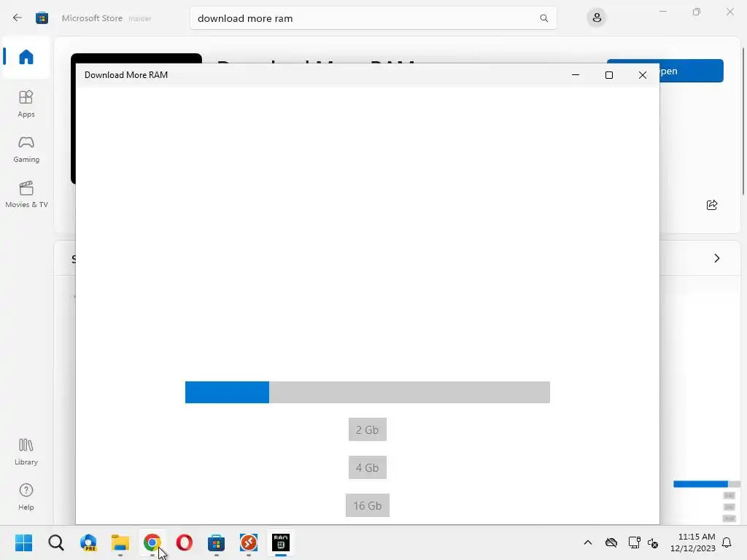Image resolution: width=747 pixels, height=560 pixels.
Task: Open the orange remote desktop taskbar app
Action: pos(249,542)
